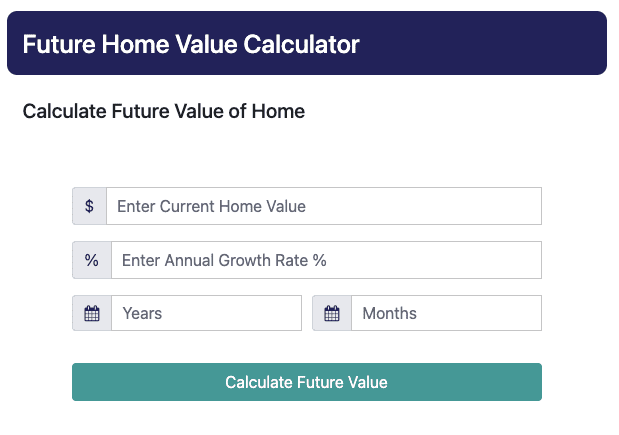Click the percent symbol icon
This screenshot has width=619, height=435.
coord(92,260)
